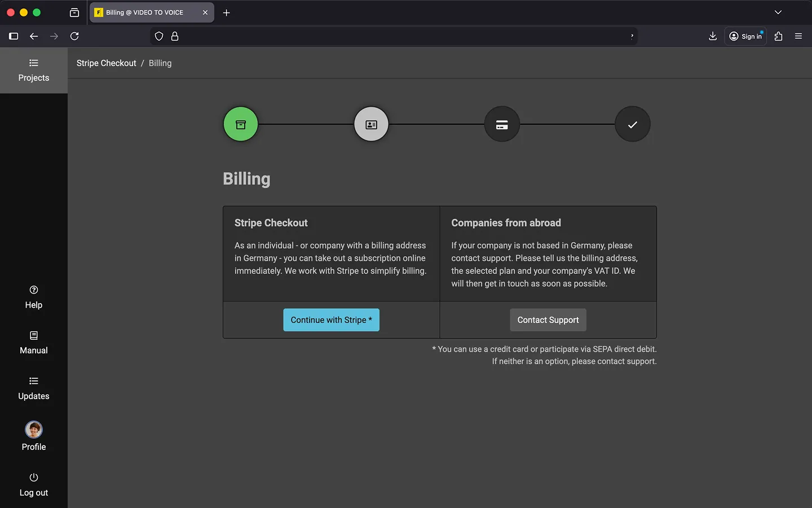Open the Profile avatar
The image size is (812, 508).
(x=34, y=430)
